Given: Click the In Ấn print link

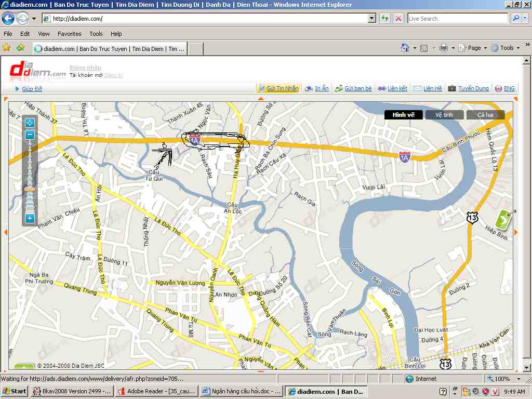Looking at the screenshot, I should tap(322, 88).
